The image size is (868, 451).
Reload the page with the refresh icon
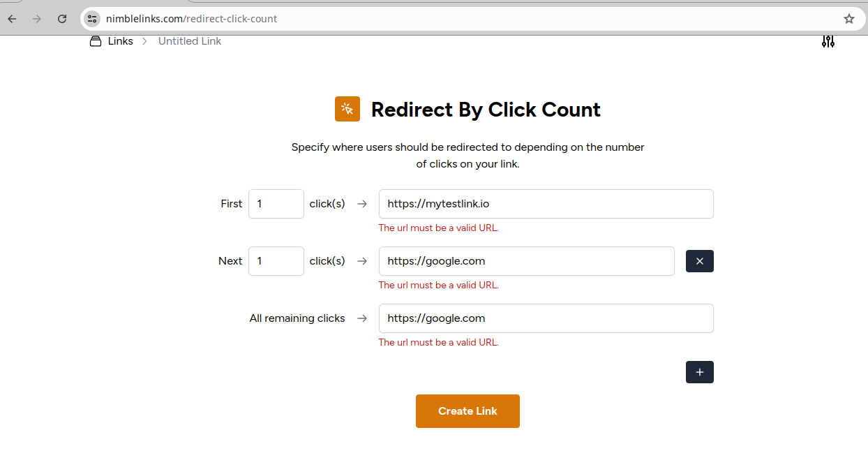62,19
